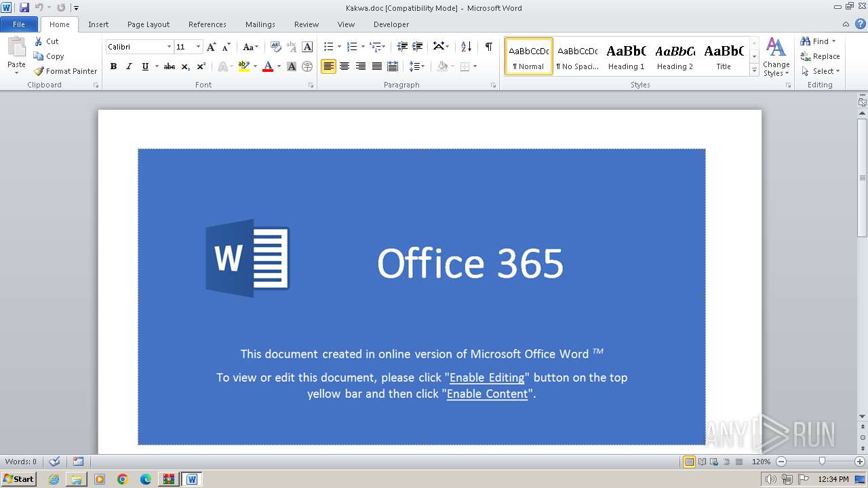Image resolution: width=868 pixels, height=488 pixels.
Task: Activate Format Painter brush
Action: click(x=39, y=71)
